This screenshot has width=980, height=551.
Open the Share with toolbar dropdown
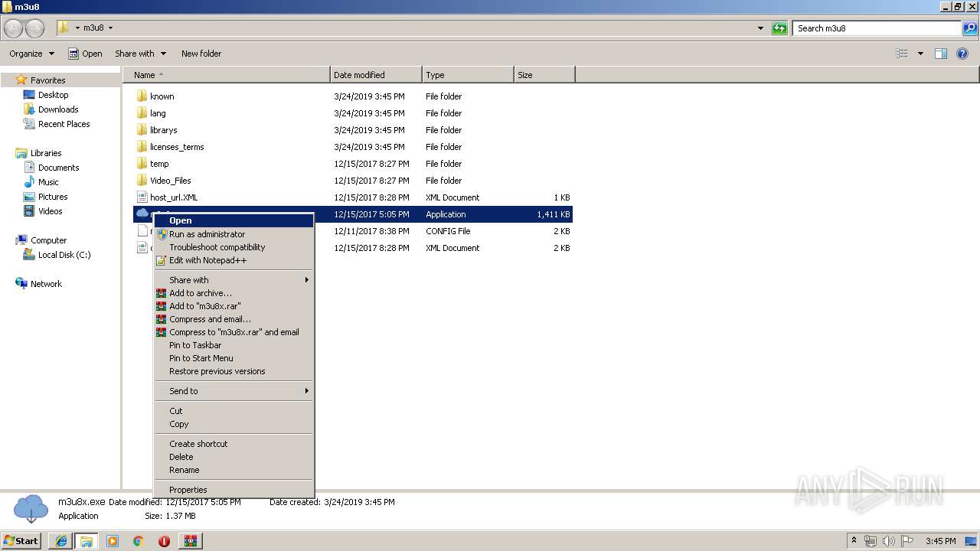(x=139, y=54)
